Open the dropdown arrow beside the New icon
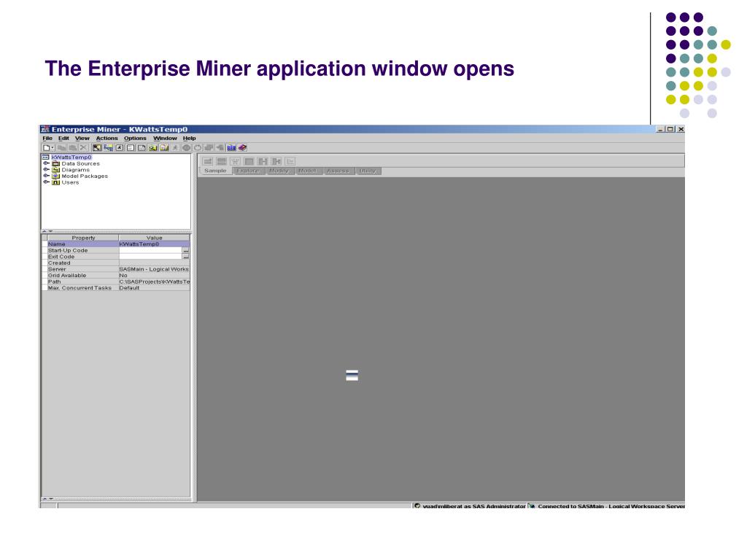 (x=53, y=147)
